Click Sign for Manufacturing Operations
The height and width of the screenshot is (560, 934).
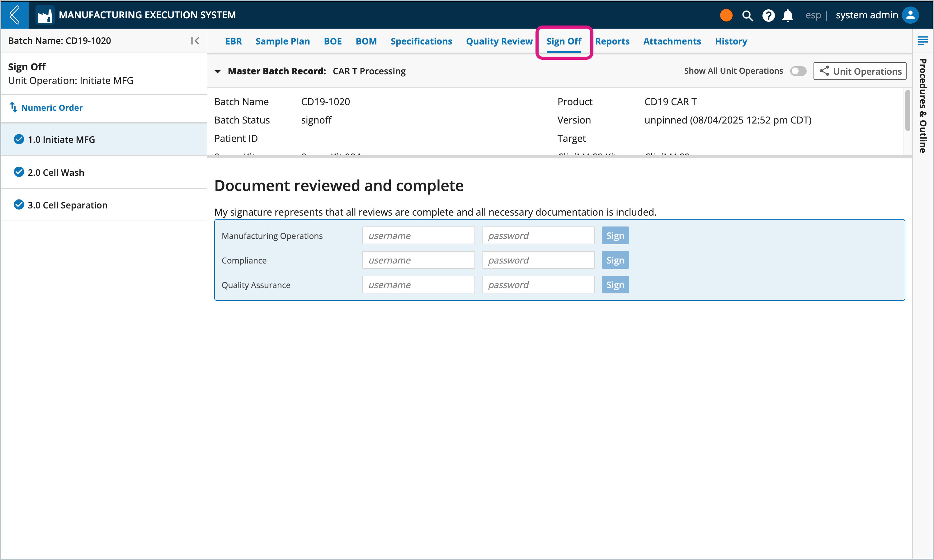coord(615,236)
